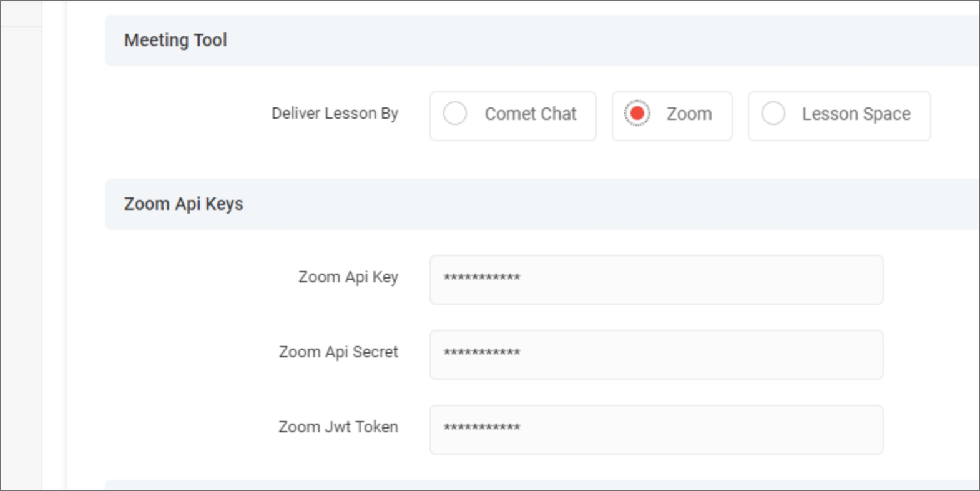980x491 pixels.
Task: Select the Comet Chat radio button
Action: [x=455, y=114]
